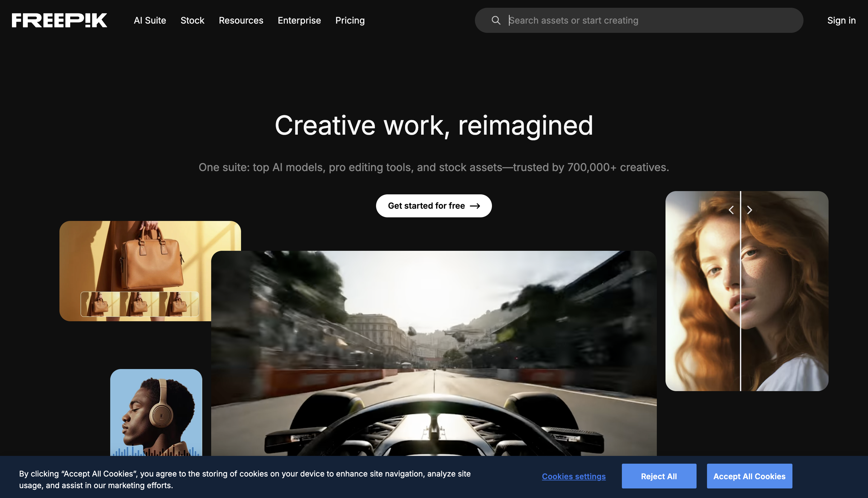Click Accept All Cookies
868x498 pixels.
coord(749,476)
